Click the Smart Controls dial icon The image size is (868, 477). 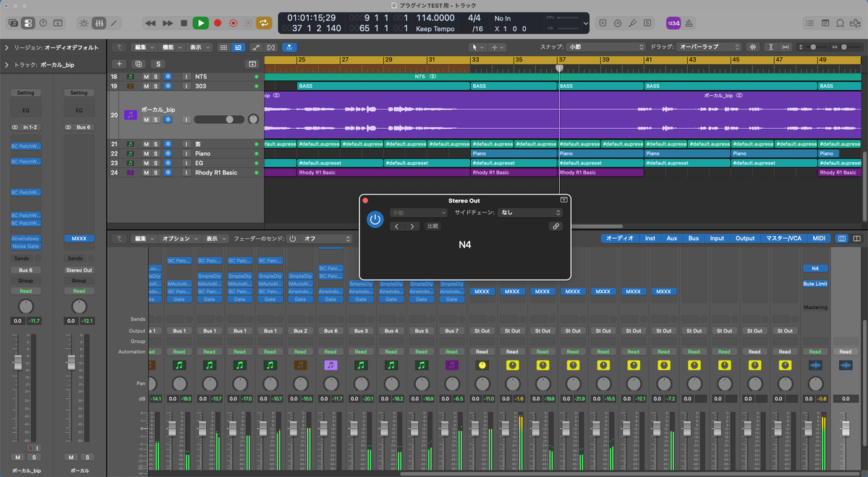pyautogui.click(x=83, y=23)
